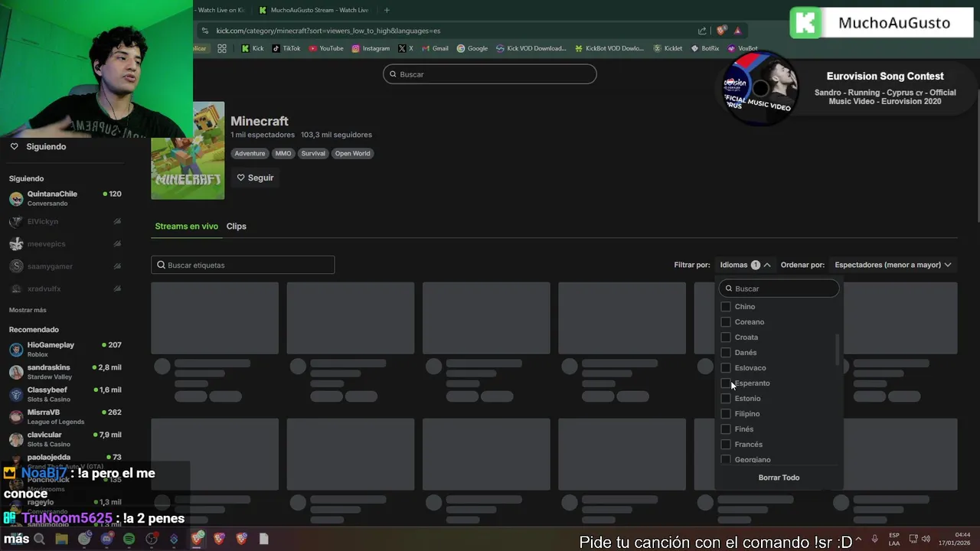Open QuintanaChile channel in sidebar
Viewport: 980px width, 551px height.
(65, 198)
